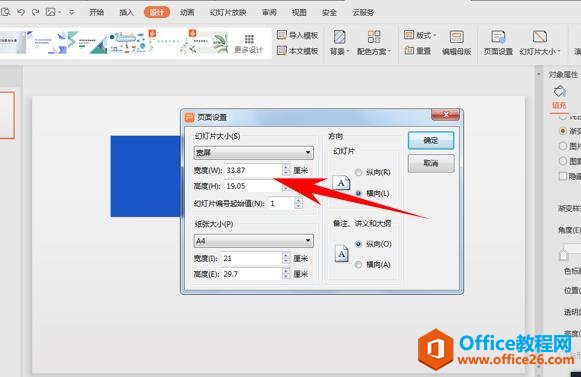Click the 页面设置 page setup icon
Viewport: 581px width, 377px height.
tap(498, 37)
